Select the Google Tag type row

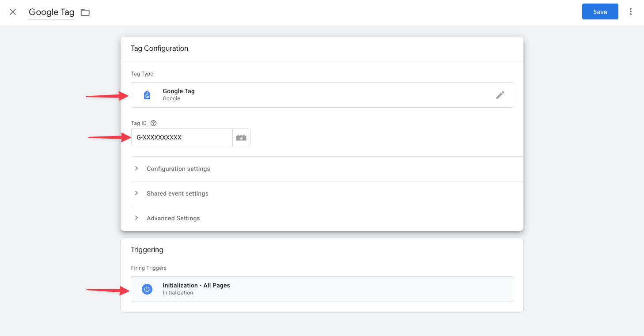click(x=322, y=95)
